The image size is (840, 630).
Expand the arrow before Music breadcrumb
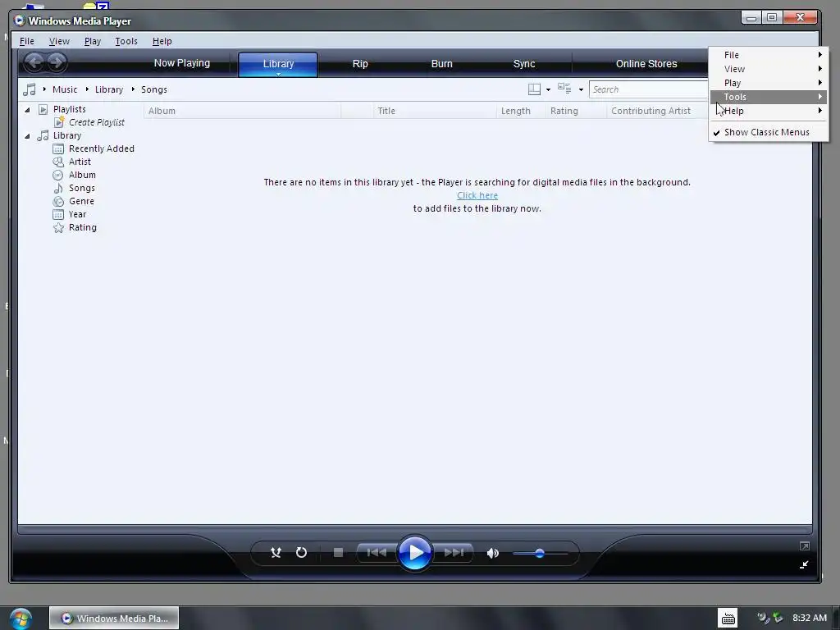[x=44, y=89]
